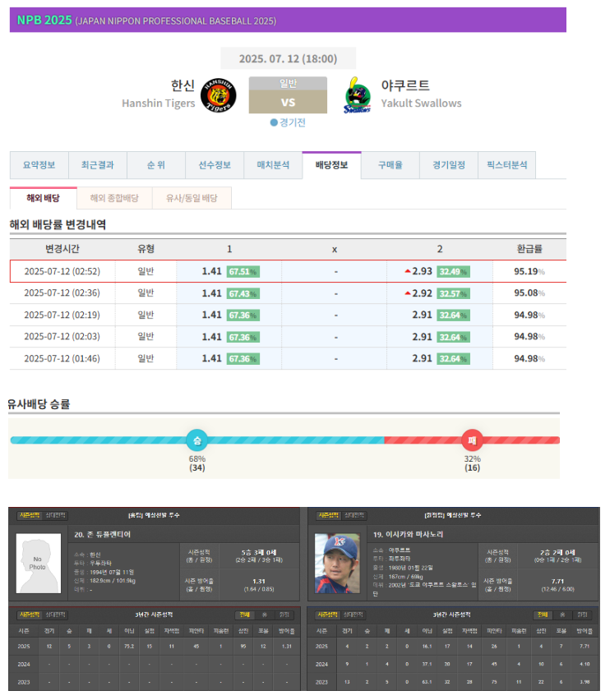Click the green 32.49% badge

[453, 271]
